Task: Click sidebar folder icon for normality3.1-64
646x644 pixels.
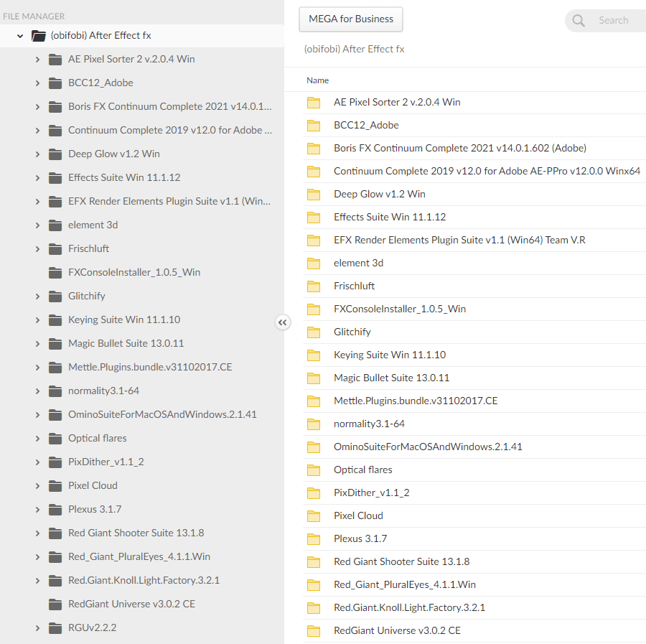Action: pyautogui.click(x=55, y=391)
